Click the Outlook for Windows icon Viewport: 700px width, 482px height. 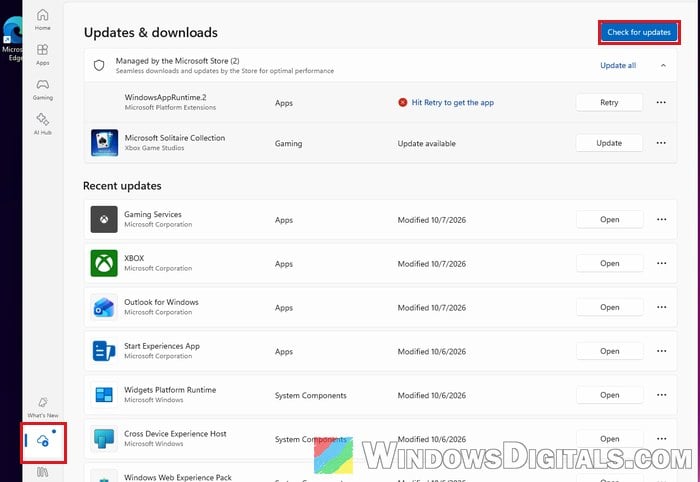(104, 307)
